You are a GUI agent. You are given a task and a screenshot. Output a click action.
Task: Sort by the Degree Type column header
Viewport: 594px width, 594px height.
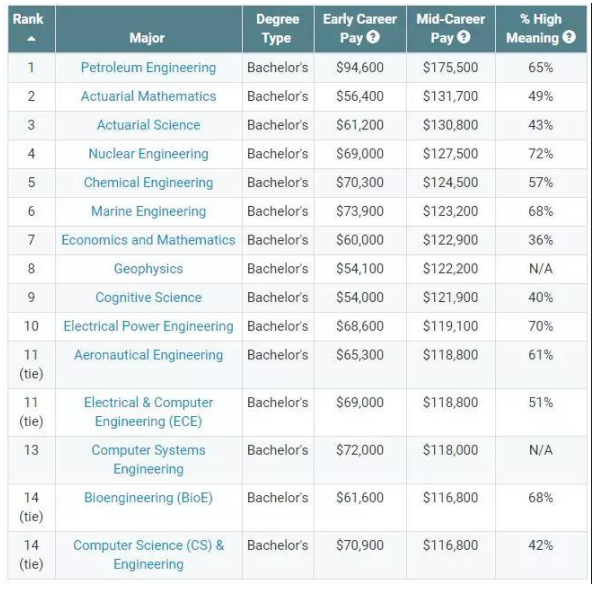(x=278, y=28)
